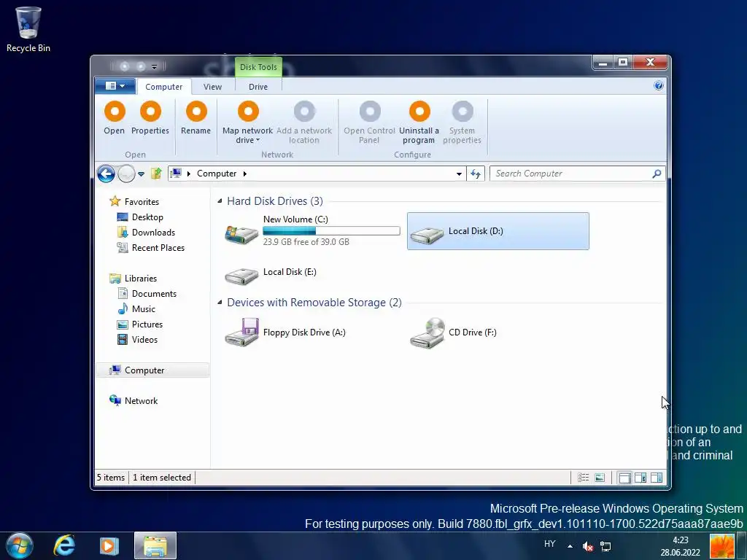Switch to Details view in status bar
Viewport: 747px width, 560px height.
pyautogui.click(x=583, y=478)
